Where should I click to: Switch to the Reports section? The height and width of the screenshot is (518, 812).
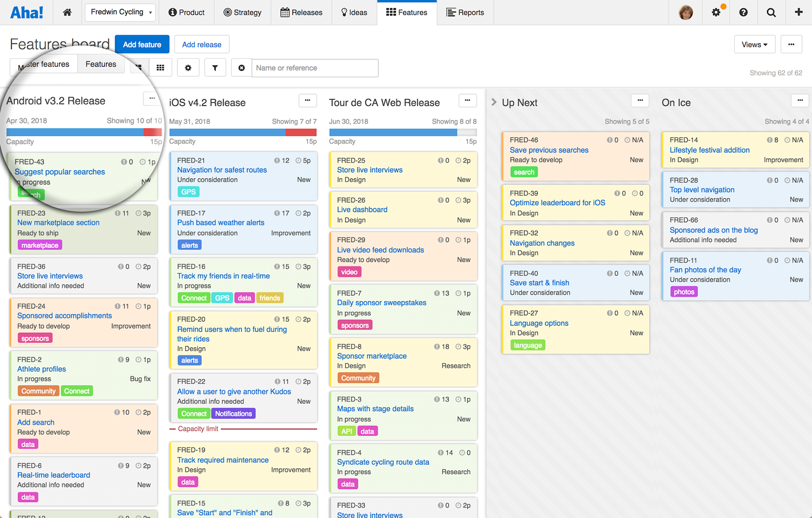(465, 12)
